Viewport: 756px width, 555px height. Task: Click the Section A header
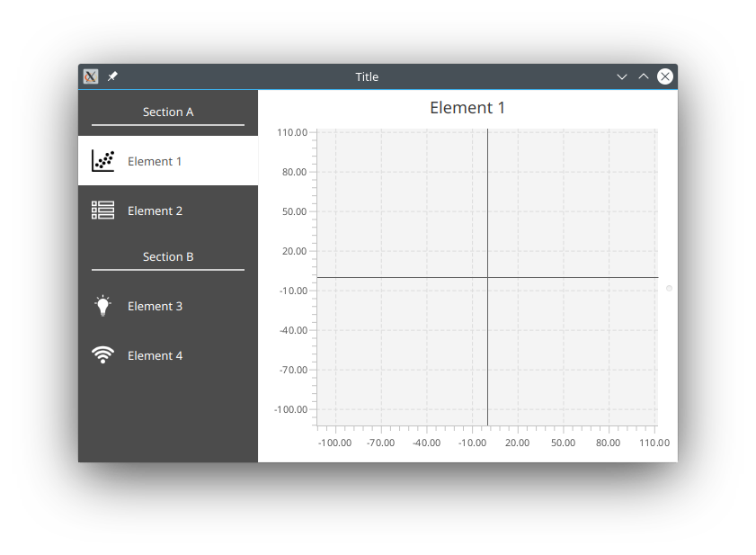[x=168, y=112]
